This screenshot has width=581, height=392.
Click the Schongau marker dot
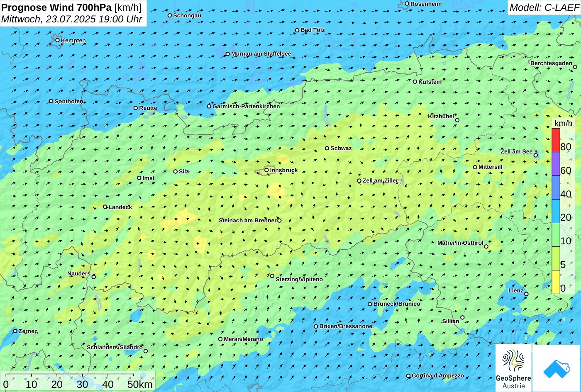pyautogui.click(x=170, y=15)
